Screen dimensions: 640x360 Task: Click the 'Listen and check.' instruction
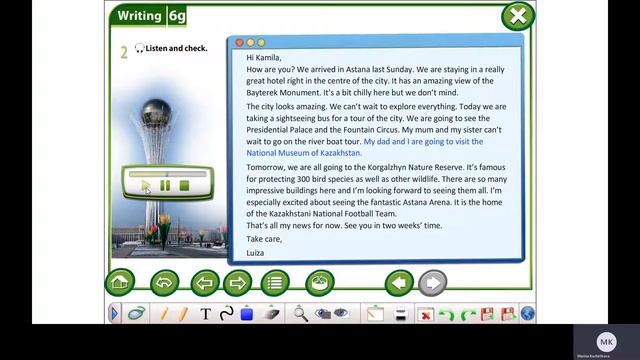176,48
